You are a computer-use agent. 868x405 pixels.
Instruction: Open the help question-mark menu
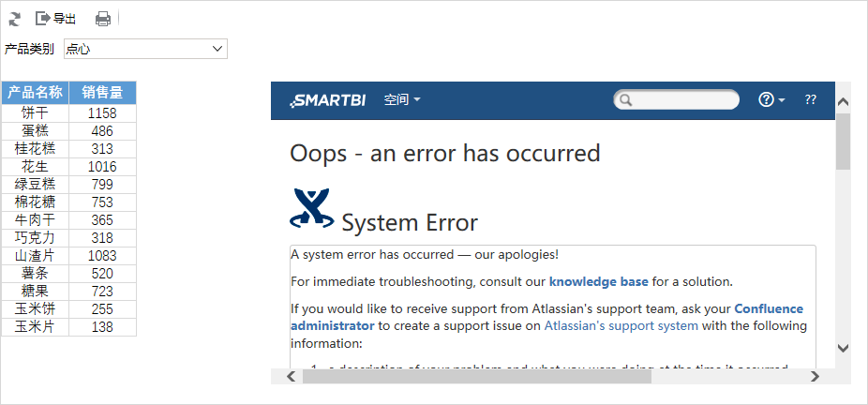[x=771, y=99]
